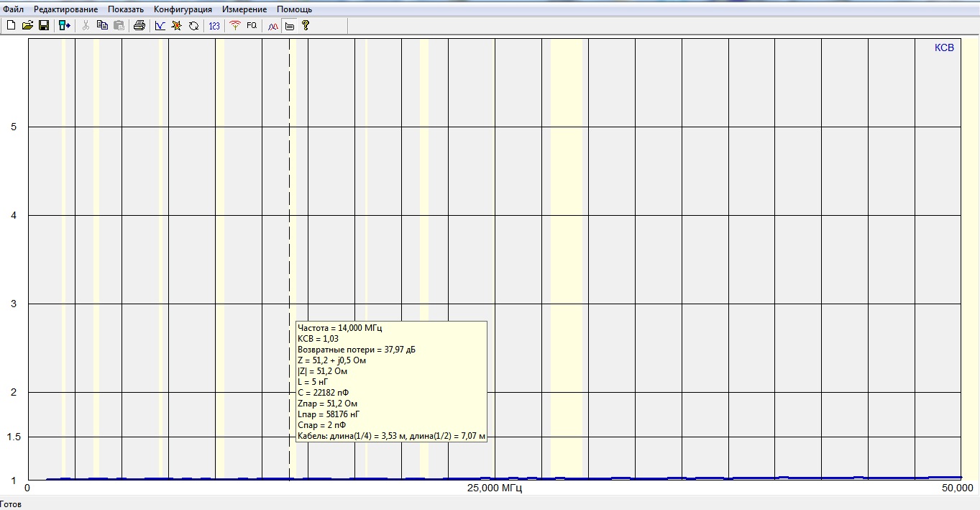
Task: Click the New file icon
Action: coord(11,25)
